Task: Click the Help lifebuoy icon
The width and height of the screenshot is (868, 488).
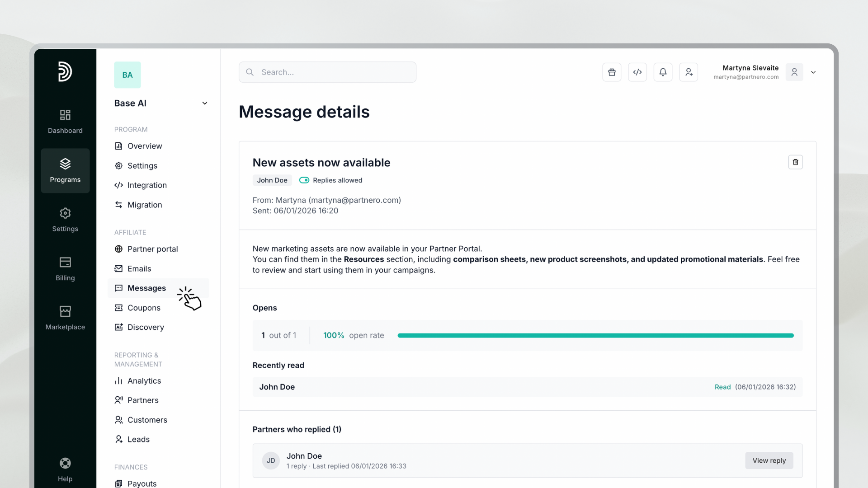Action: pos(65,463)
